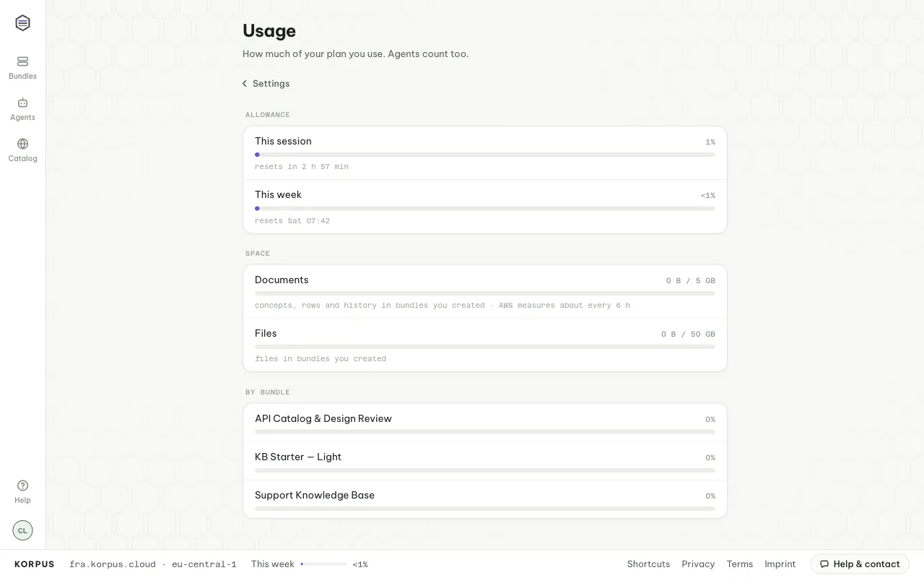Viewport: 924px width, 578px height.
Task: Select the Support Knowledge Base bundle
Action: coord(485,499)
